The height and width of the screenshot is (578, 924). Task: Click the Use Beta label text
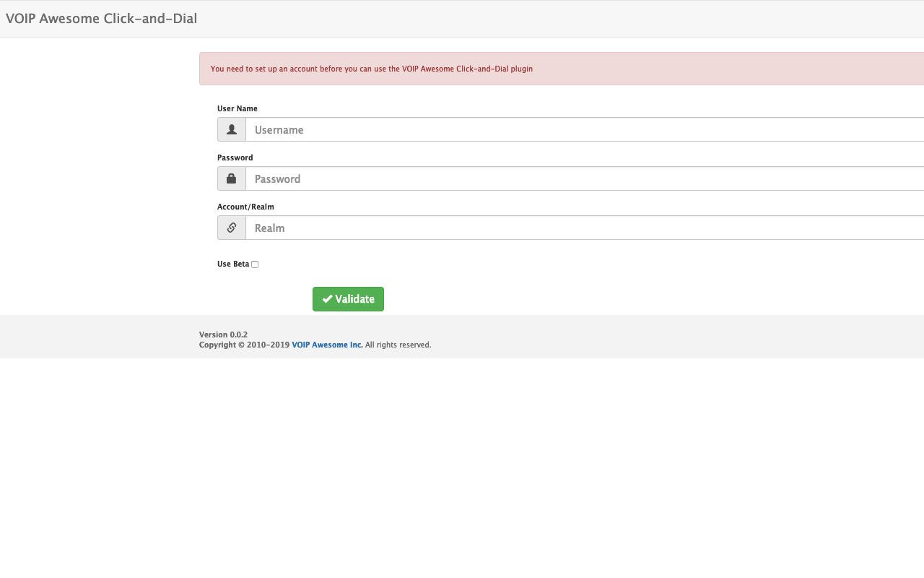click(233, 264)
